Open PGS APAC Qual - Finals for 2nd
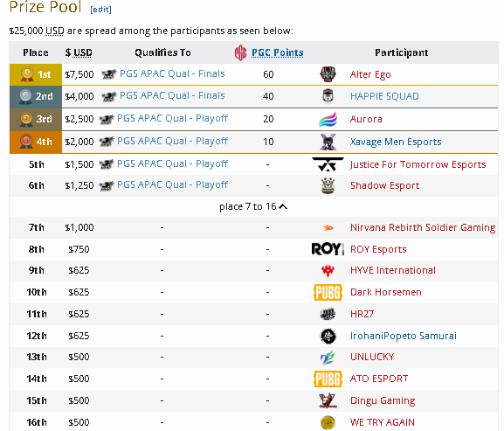The width and height of the screenshot is (504, 431). coord(172,95)
